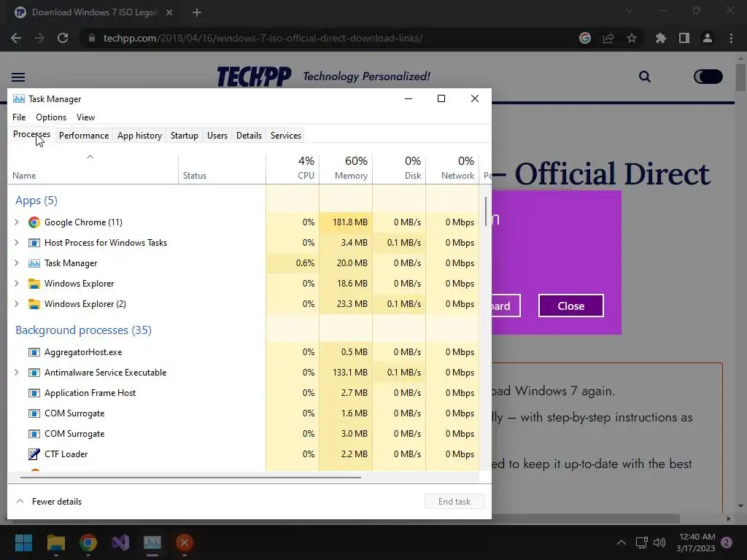The height and width of the screenshot is (560, 747).
Task: Click the Task Manager horizontal scrollbar
Action: pos(190,477)
